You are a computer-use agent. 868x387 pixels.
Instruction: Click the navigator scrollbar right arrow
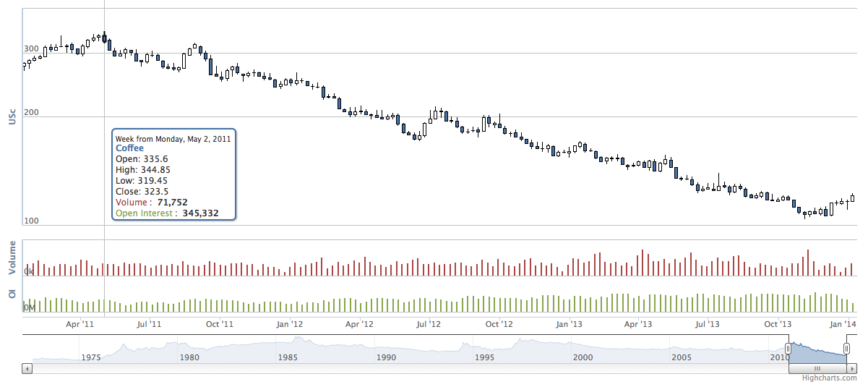[x=851, y=368]
